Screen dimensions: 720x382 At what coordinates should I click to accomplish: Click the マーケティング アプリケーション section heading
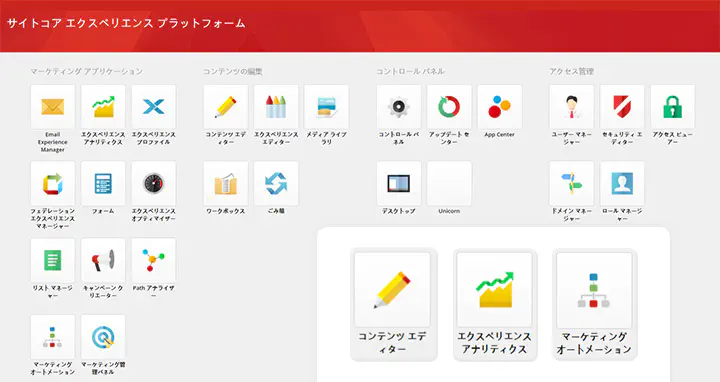click(87, 72)
